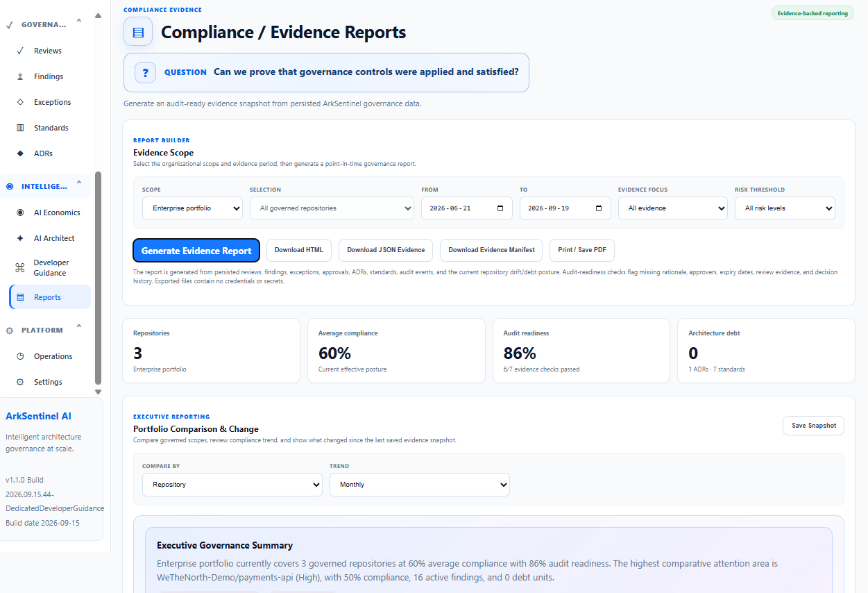Click the AI Economics icon
The height and width of the screenshot is (593, 868).
coord(20,212)
